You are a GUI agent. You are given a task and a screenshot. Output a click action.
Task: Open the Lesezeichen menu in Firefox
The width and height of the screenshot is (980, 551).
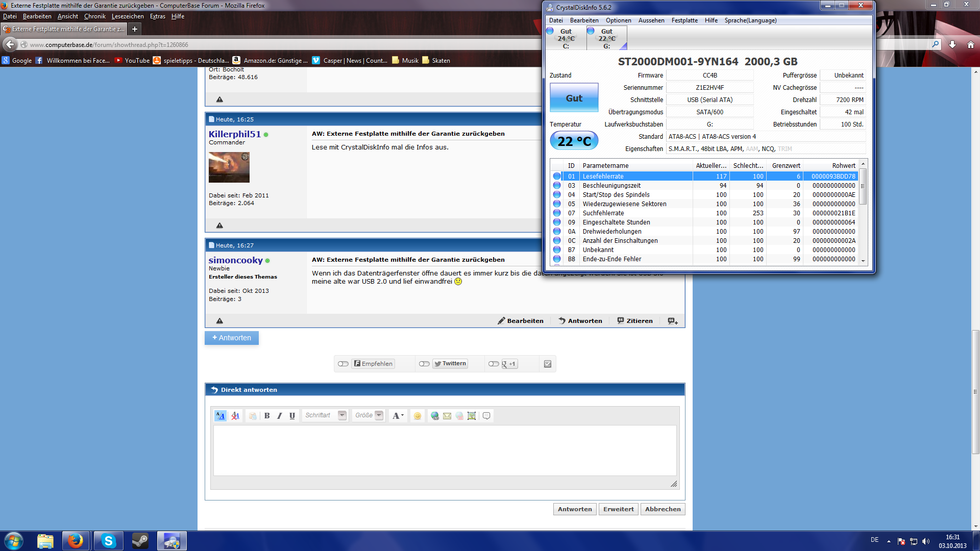pos(128,16)
